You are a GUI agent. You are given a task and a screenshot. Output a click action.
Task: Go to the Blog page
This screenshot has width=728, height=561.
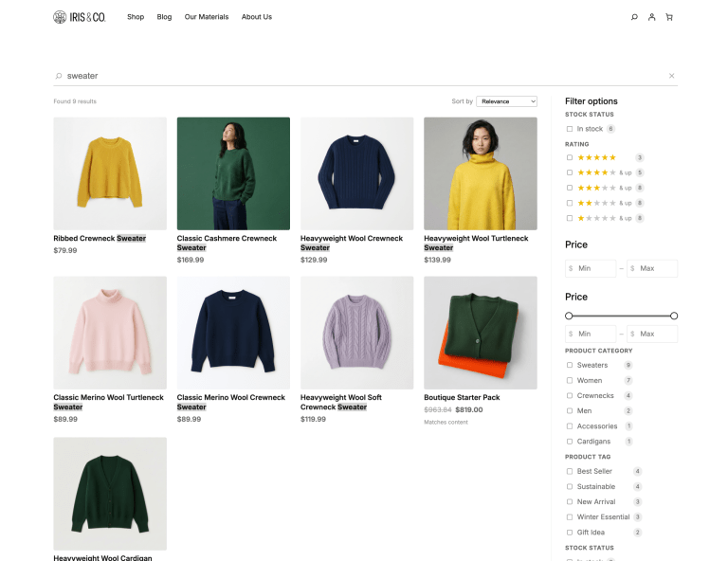[164, 17]
